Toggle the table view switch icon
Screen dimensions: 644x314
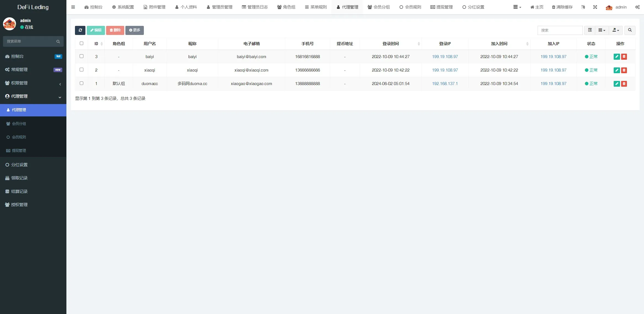[590, 30]
